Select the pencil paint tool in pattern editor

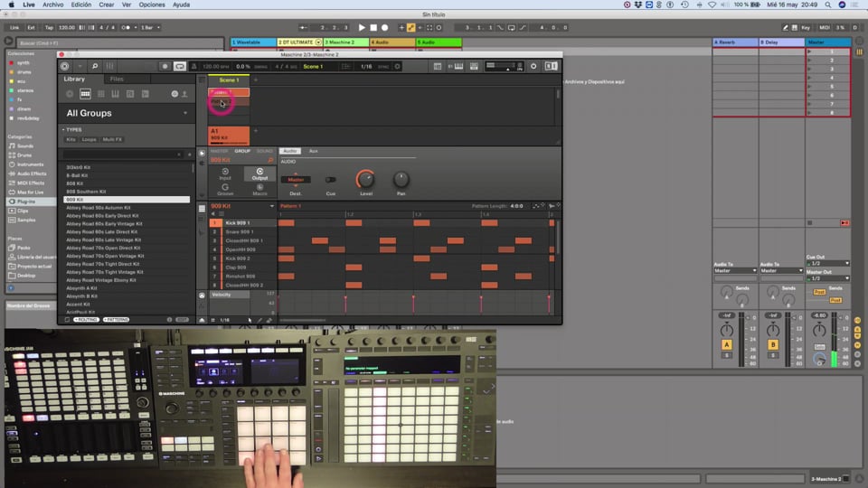(x=259, y=320)
